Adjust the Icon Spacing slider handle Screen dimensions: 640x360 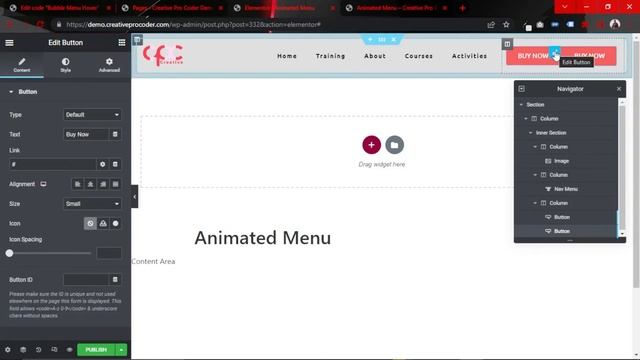(9, 253)
